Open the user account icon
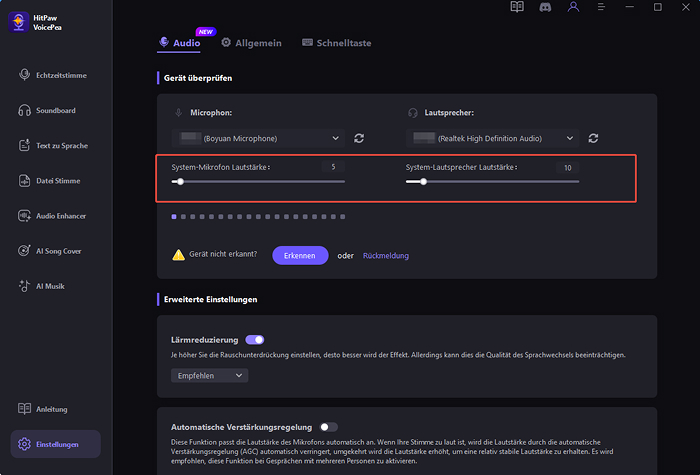This screenshot has height=475, width=700. [x=573, y=7]
